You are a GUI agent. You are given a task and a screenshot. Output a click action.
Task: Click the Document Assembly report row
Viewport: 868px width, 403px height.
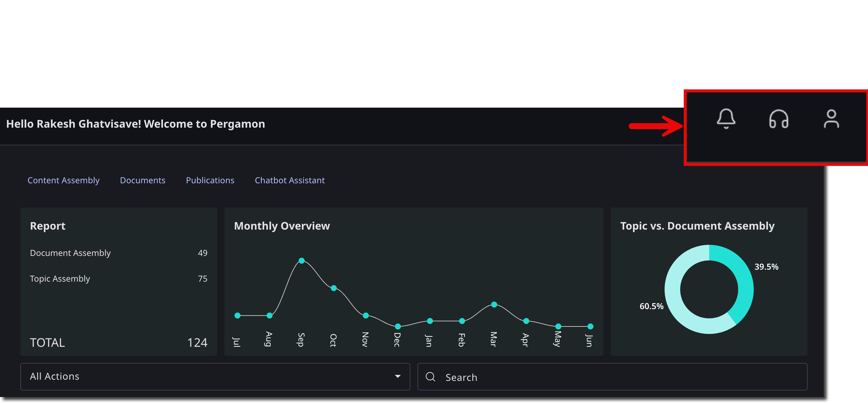coord(119,253)
